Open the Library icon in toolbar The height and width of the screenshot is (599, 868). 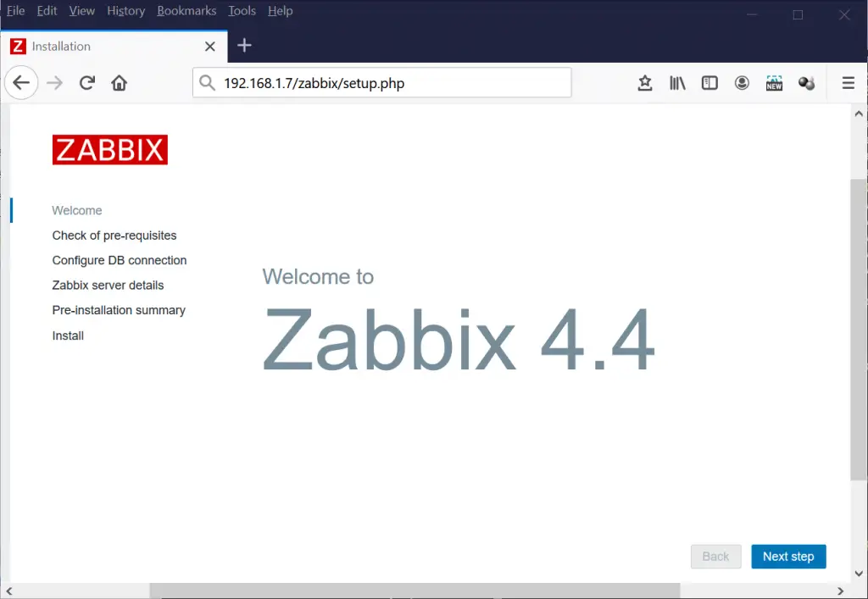coord(677,83)
